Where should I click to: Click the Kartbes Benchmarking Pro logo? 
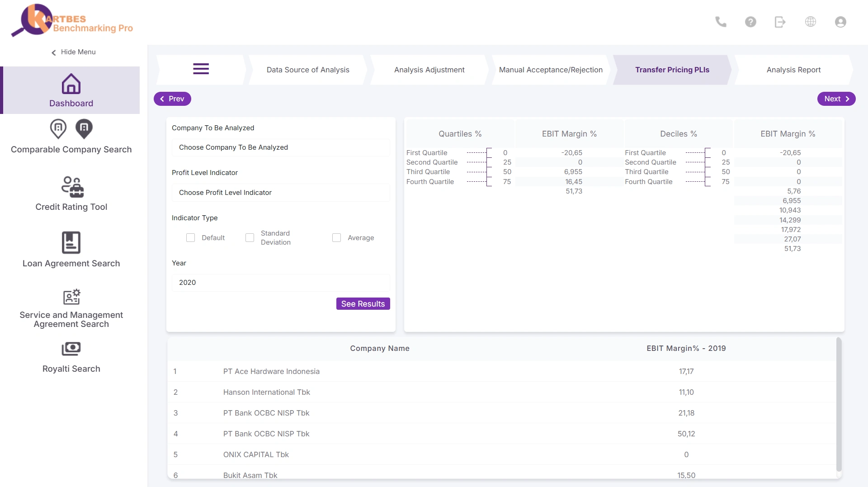click(x=72, y=21)
